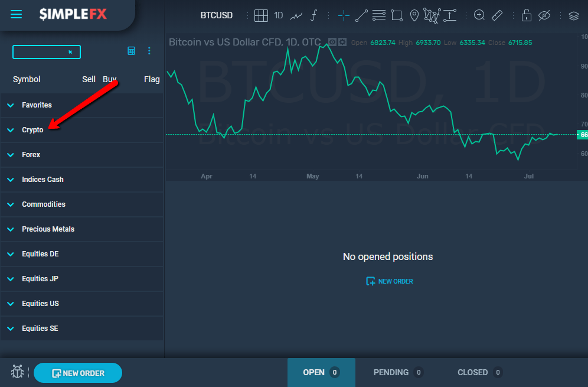588x387 pixels.
Task: Click the Jun label on time axis
Action: tap(423, 176)
